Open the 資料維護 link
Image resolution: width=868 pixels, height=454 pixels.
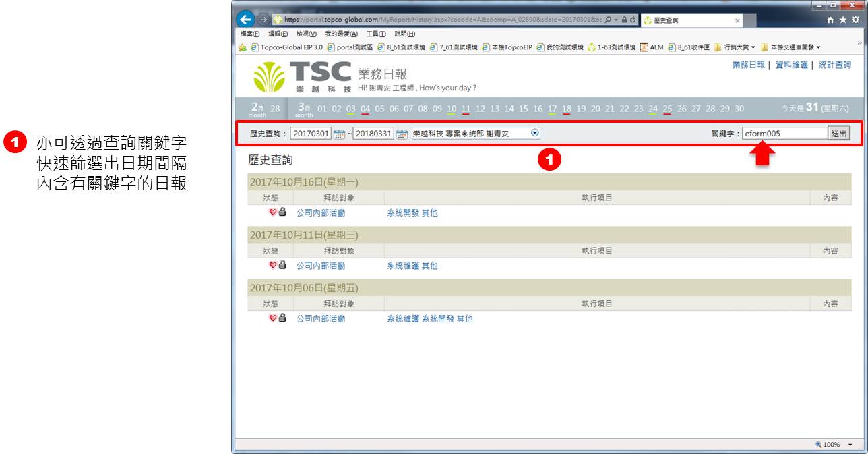(792, 65)
